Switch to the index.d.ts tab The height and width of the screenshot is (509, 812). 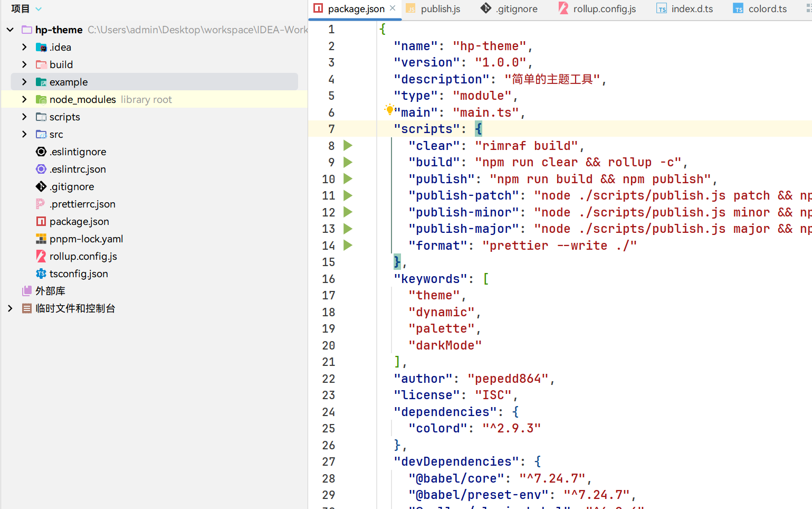(685, 9)
